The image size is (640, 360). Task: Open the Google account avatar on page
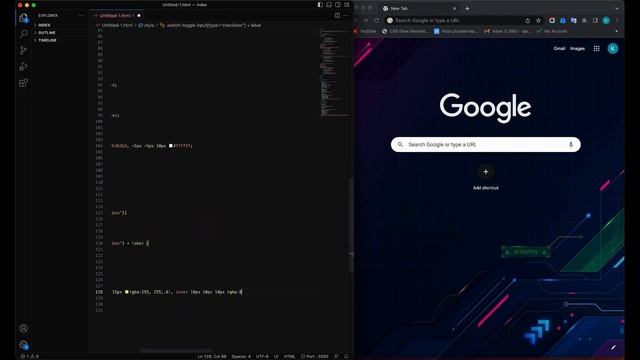point(613,49)
